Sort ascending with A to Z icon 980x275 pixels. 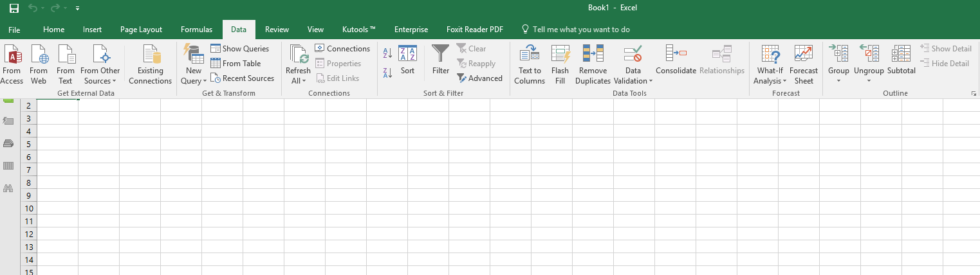point(387,53)
